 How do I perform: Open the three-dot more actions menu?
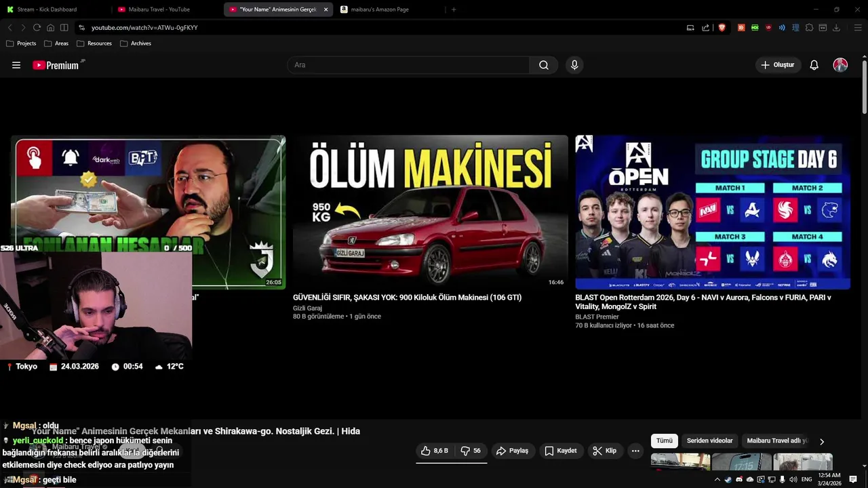click(x=635, y=451)
